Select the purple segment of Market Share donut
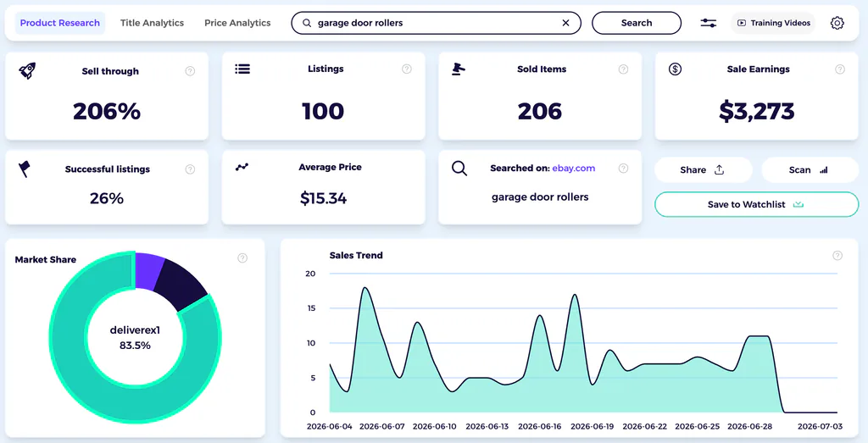Screen dimensions: 868x443 pyautogui.click(x=147, y=270)
